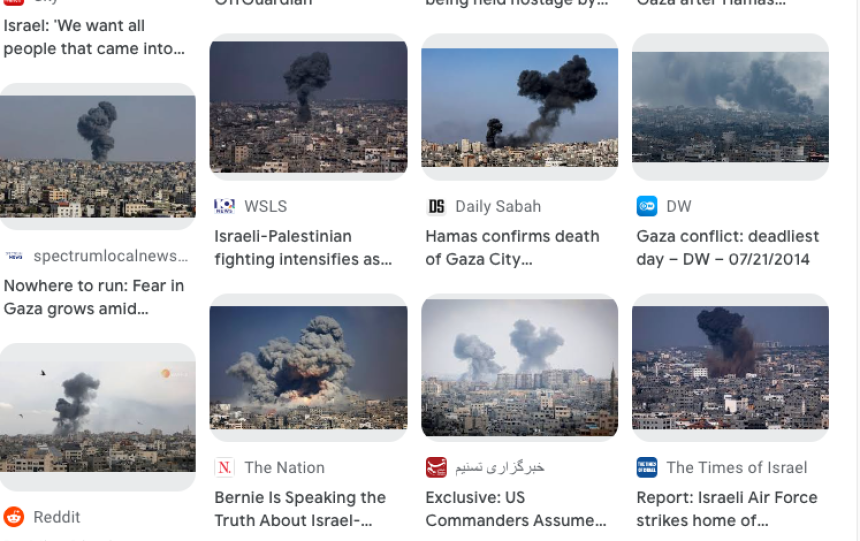Open 'Israeli-Palestinian fighting intensifies' headline

303,247
